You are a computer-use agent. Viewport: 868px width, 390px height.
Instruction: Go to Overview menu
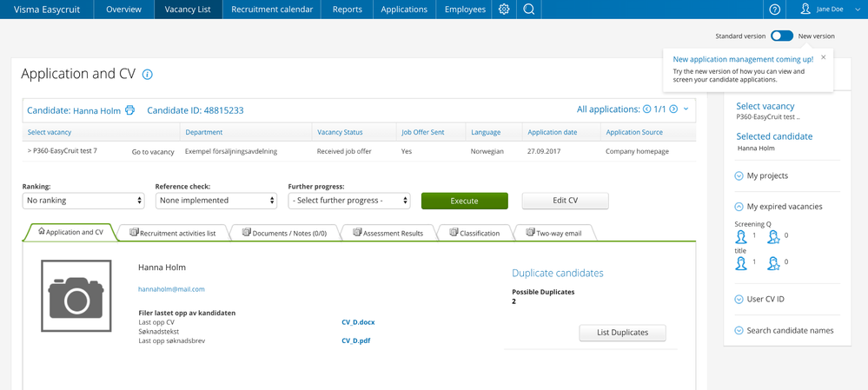click(123, 10)
